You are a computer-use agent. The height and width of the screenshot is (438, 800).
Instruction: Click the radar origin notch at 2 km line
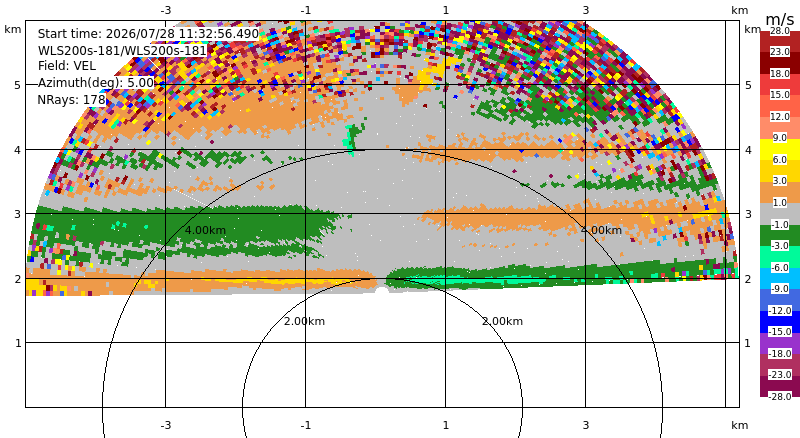click(x=382, y=290)
